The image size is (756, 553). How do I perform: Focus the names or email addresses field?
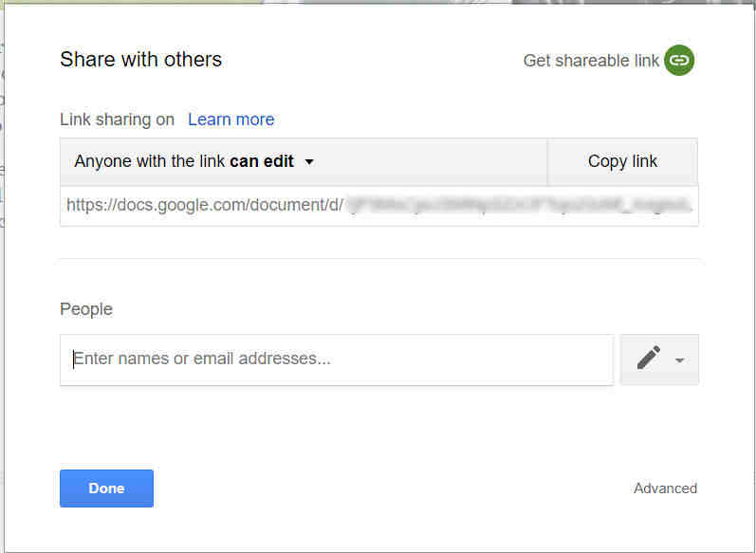[x=337, y=359]
